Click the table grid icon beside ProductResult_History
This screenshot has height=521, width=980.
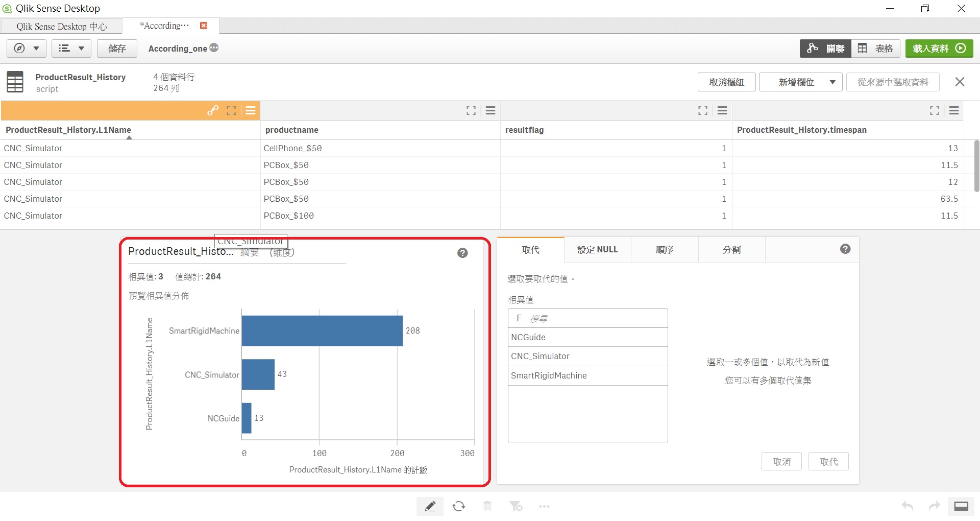(x=15, y=82)
